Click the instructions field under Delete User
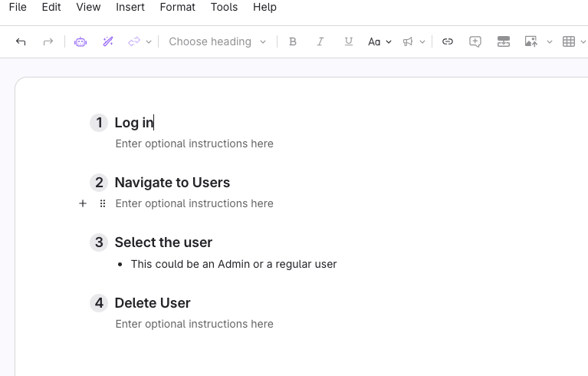Screen dimensions: 588x376 coord(194,324)
